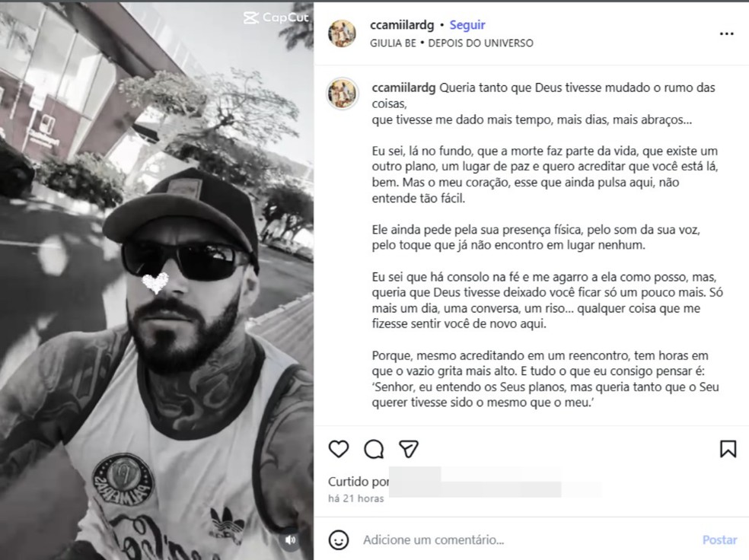Image resolution: width=749 pixels, height=560 pixels.
Task: Share post with paper plane icon
Action: [x=409, y=449]
